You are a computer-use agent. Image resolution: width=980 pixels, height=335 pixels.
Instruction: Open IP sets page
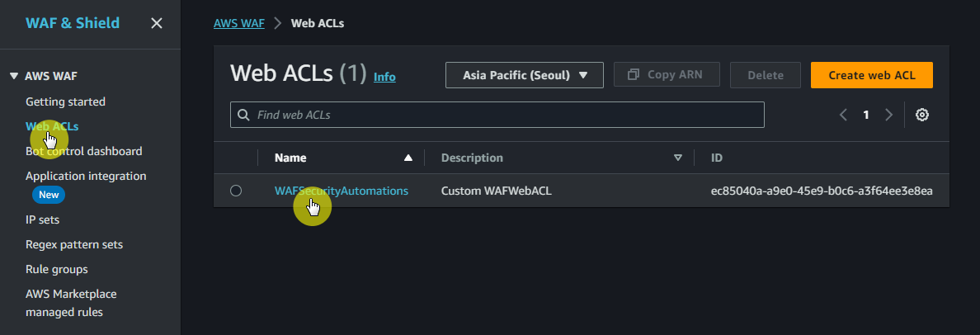43,219
